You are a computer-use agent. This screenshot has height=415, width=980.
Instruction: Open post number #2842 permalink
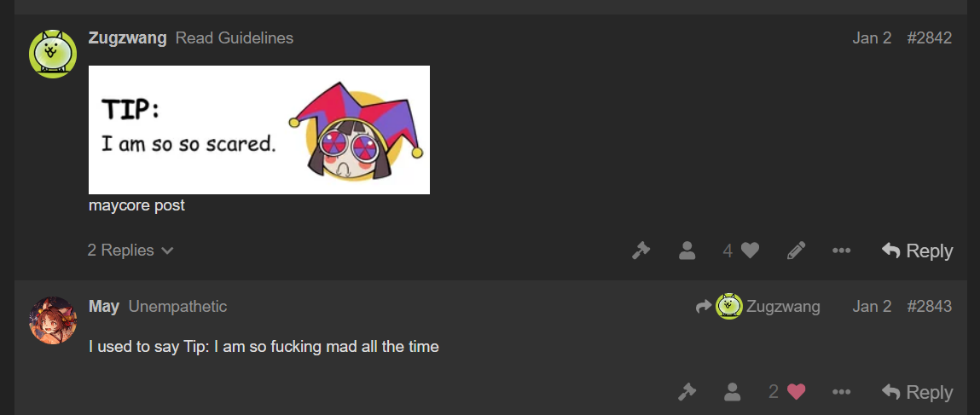[930, 38]
